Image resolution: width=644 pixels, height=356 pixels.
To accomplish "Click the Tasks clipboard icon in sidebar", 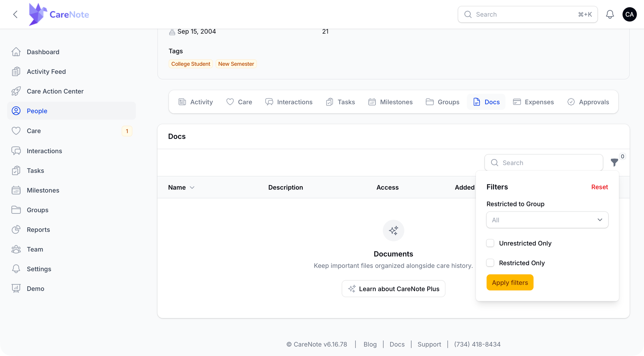I will click(16, 171).
